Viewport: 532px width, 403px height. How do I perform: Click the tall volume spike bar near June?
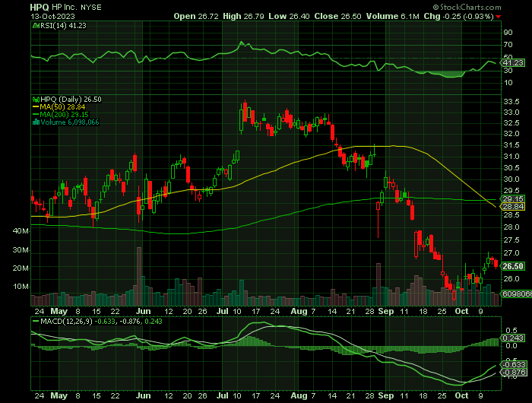coord(139,276)
